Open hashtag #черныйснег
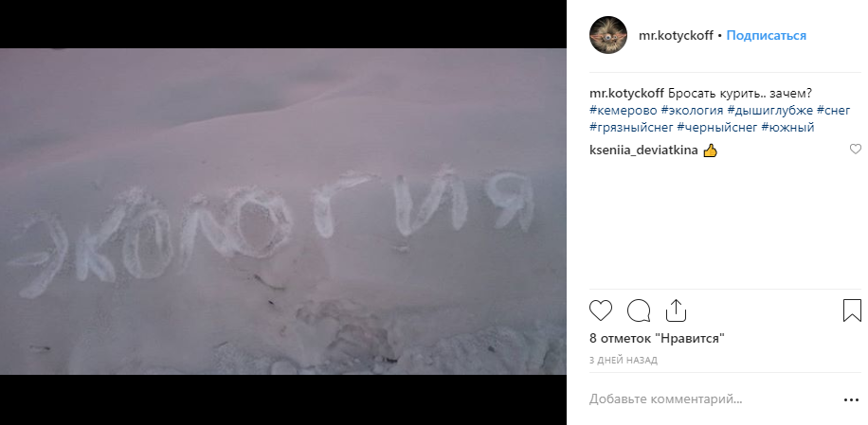Image resolution: width=868 pixels, height=425 pixels. (717, 128)
